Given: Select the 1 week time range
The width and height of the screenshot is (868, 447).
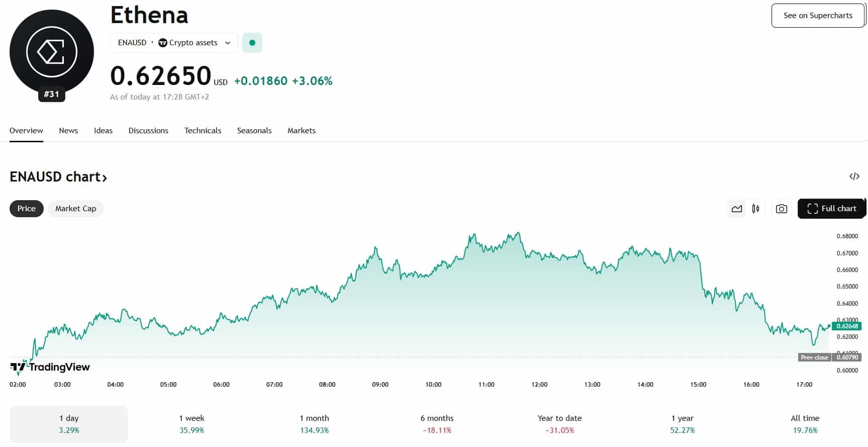Looking at the screenshot, I should (x=191, y=424).
